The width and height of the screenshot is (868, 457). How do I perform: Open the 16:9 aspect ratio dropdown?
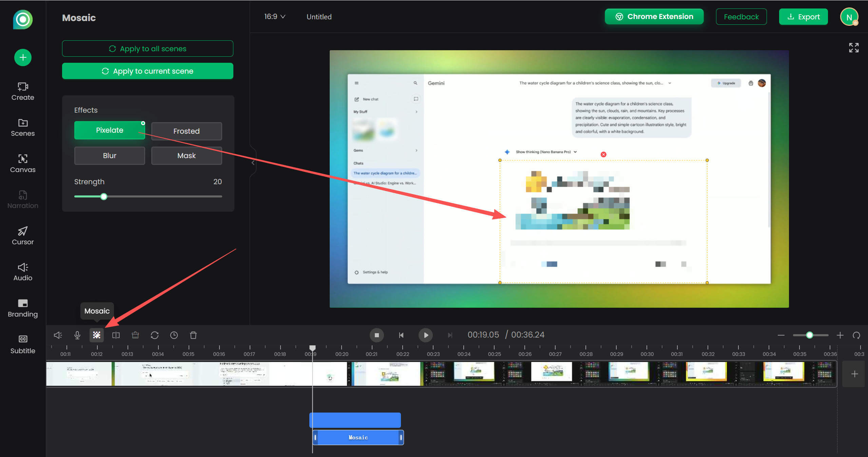click(x=275, y=17)
